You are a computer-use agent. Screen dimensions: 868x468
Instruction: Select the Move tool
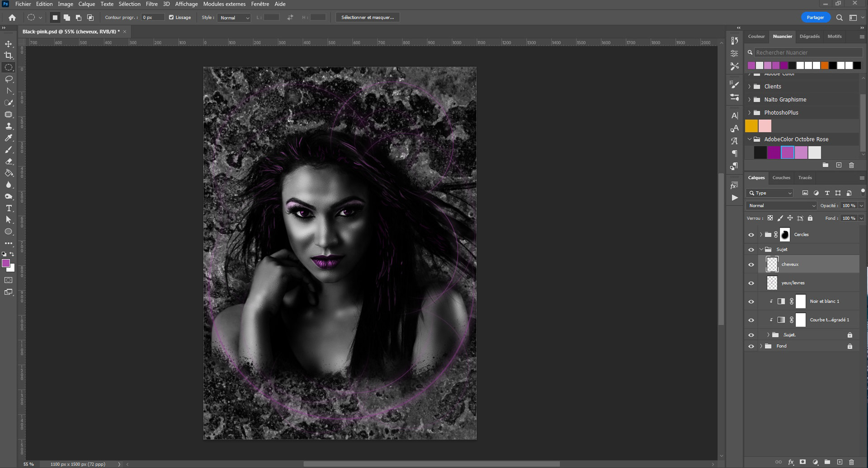9,44
